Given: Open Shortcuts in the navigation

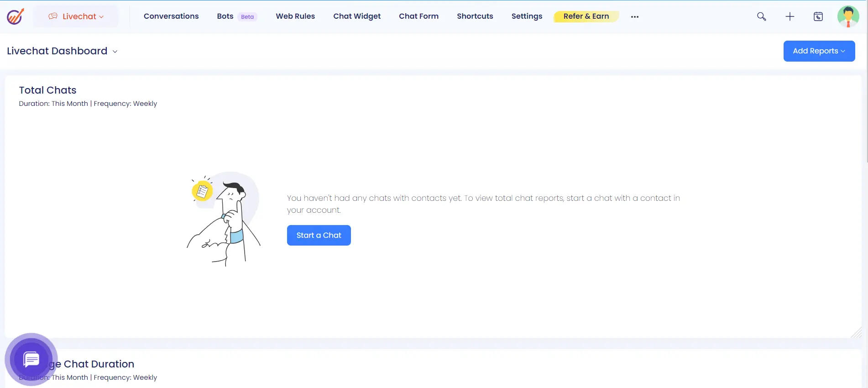Looking at the screenshot, I should click(475, 16).
